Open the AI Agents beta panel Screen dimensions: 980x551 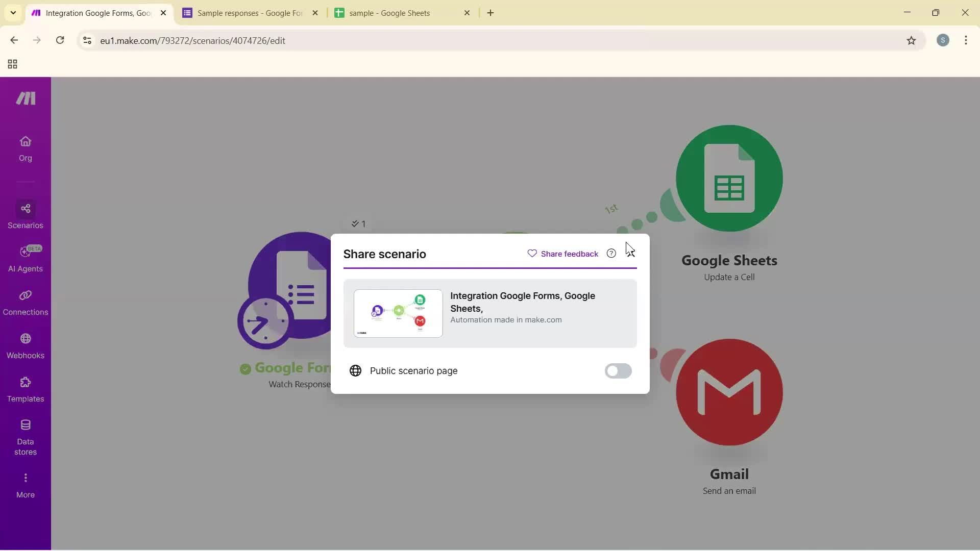click(25, 259)
